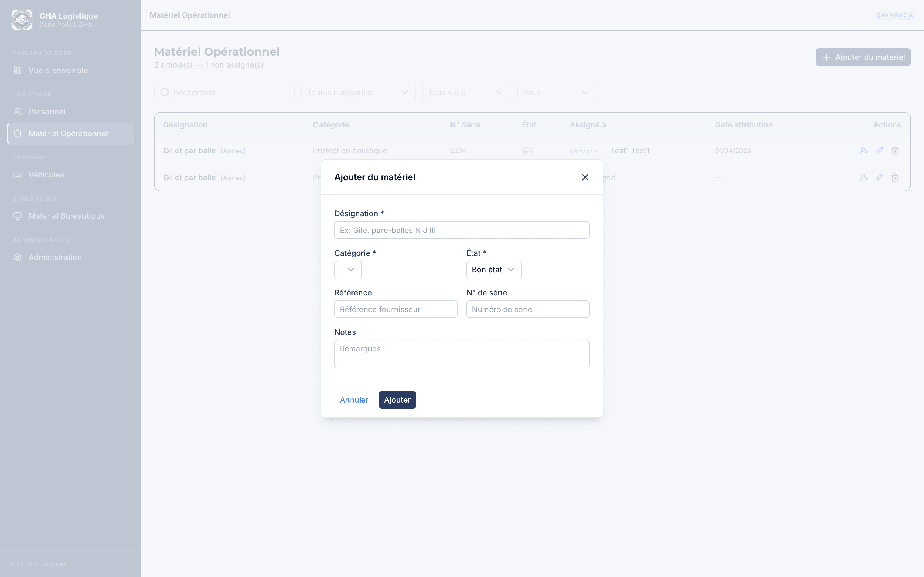Open the Toutes catégories filter dropdown
924x577 pixels.
click(x=358, y=92)
